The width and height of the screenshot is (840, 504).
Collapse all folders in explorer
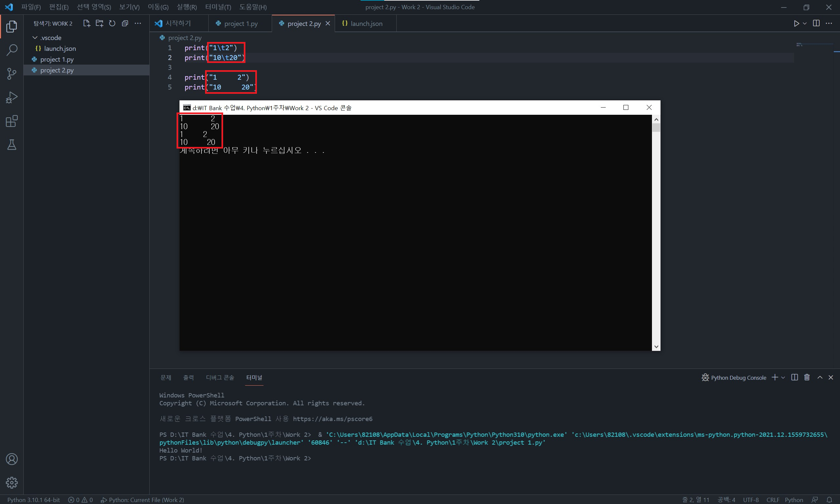tap(125, 23)
